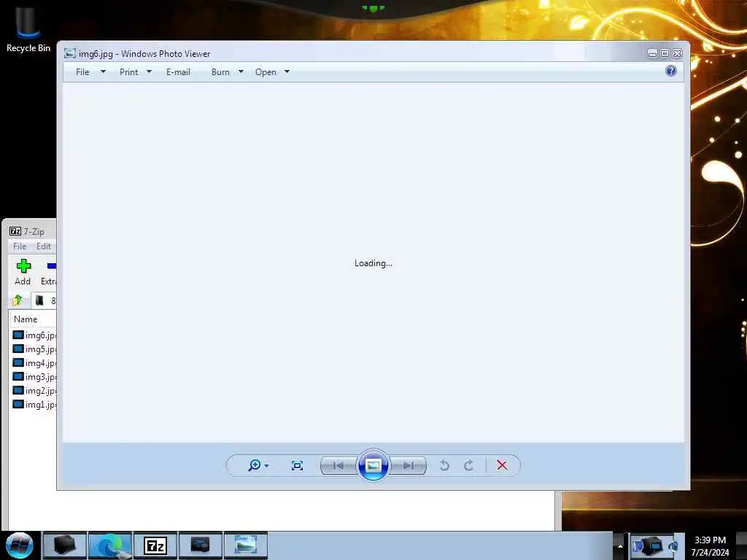Close the Photo Viewer window
The width and height of the screenshot is (747, 560).
point(677,54)
